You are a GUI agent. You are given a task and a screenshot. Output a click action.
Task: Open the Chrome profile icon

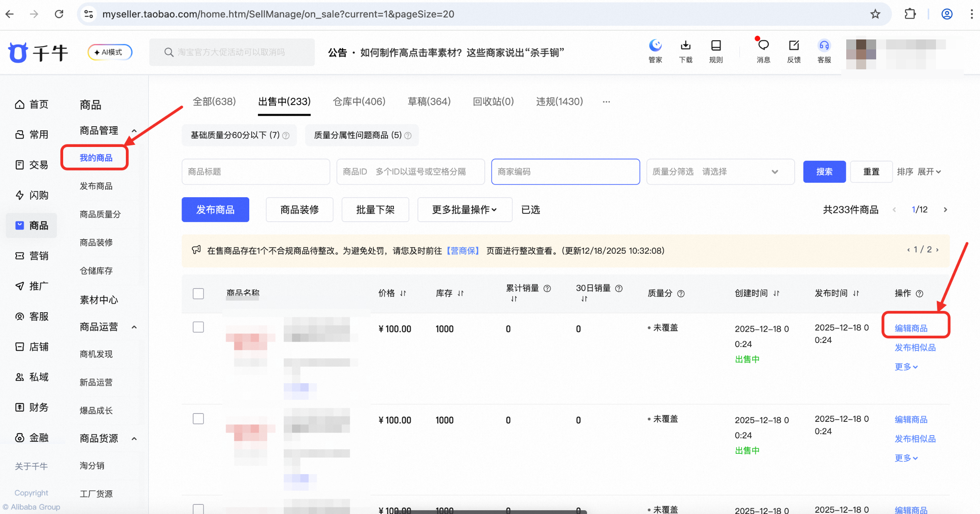[947, 14]
